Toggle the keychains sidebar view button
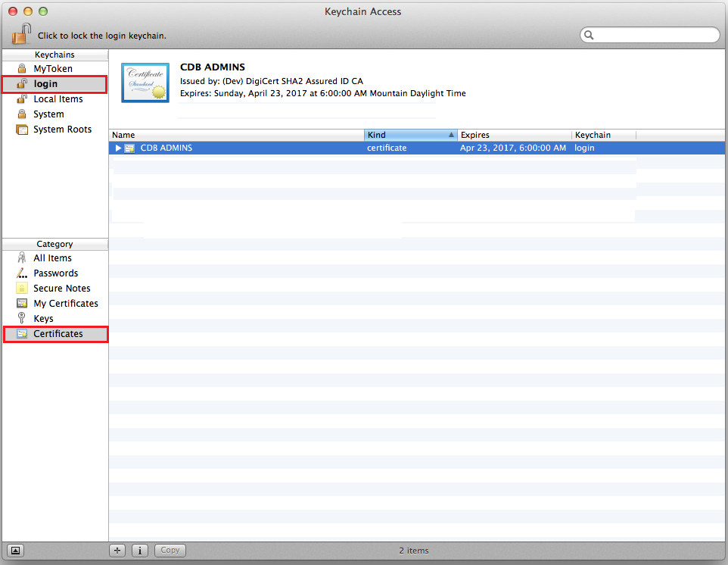This screenshot has height=565, width=728. 17,551
